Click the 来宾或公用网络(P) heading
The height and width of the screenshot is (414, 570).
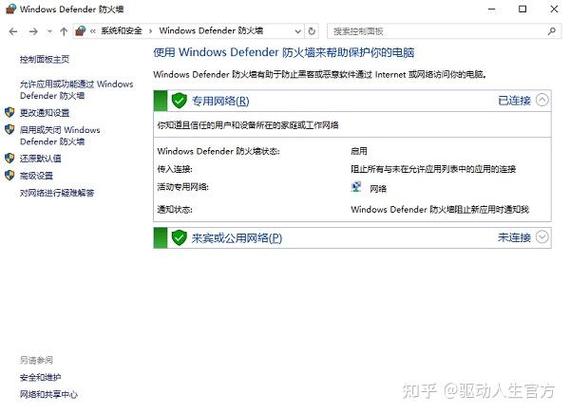pos(237,238)
